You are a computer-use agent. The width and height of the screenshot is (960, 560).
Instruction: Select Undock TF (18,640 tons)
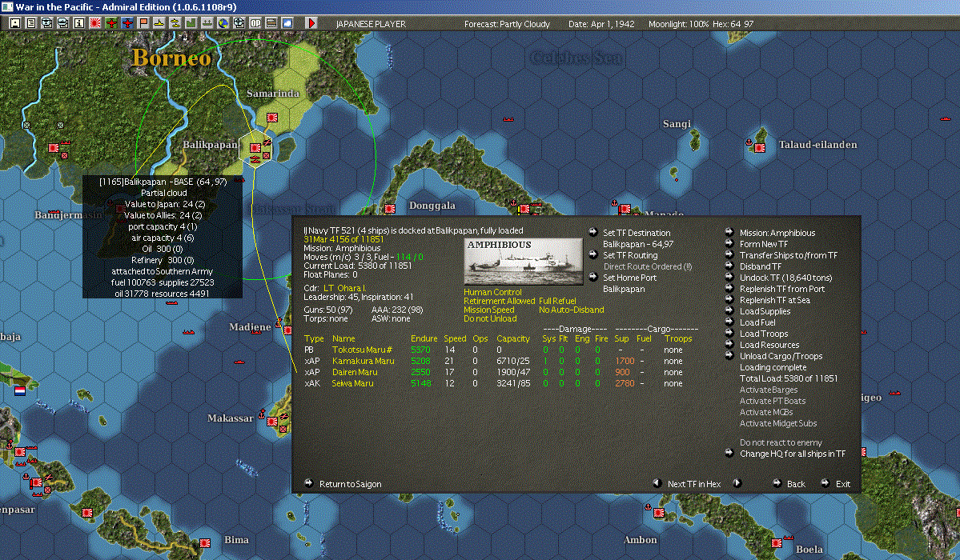click(785, 278)
